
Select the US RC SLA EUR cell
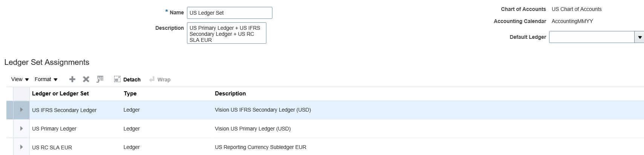(x=52, y=147)
